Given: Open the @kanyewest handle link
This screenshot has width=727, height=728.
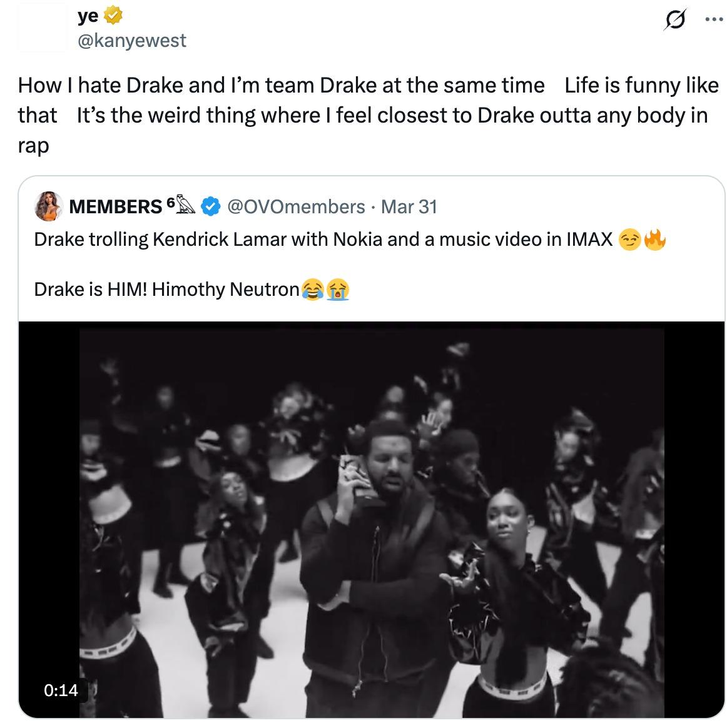Looking at the screenshot, I should (132, 41).
